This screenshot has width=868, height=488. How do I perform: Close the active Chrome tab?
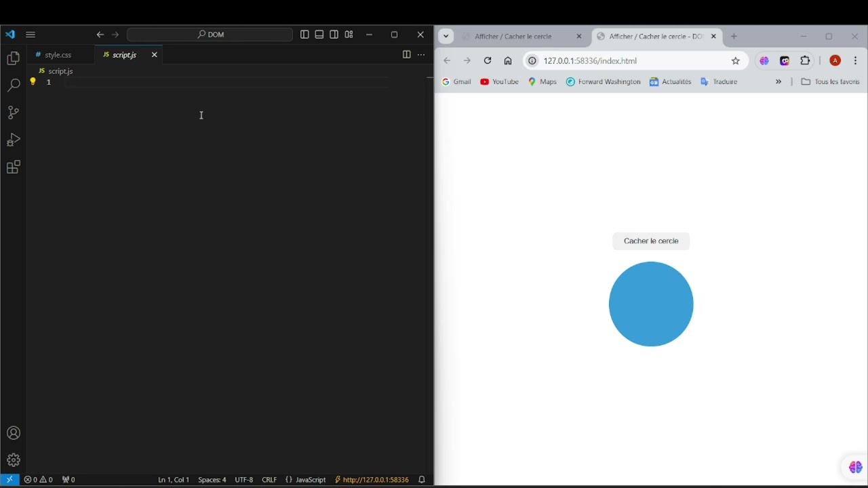click(x=713, y=37)
